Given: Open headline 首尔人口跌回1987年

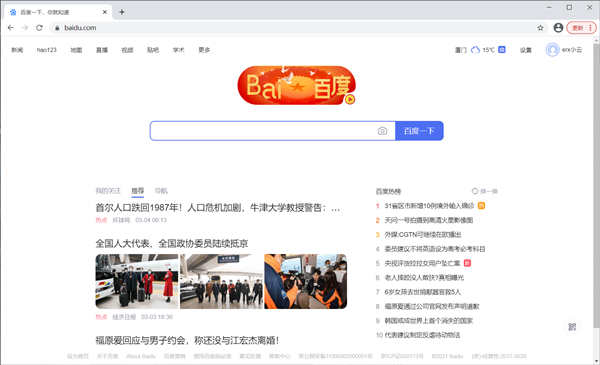Looking at the screenshot, I should coord(217,208).
